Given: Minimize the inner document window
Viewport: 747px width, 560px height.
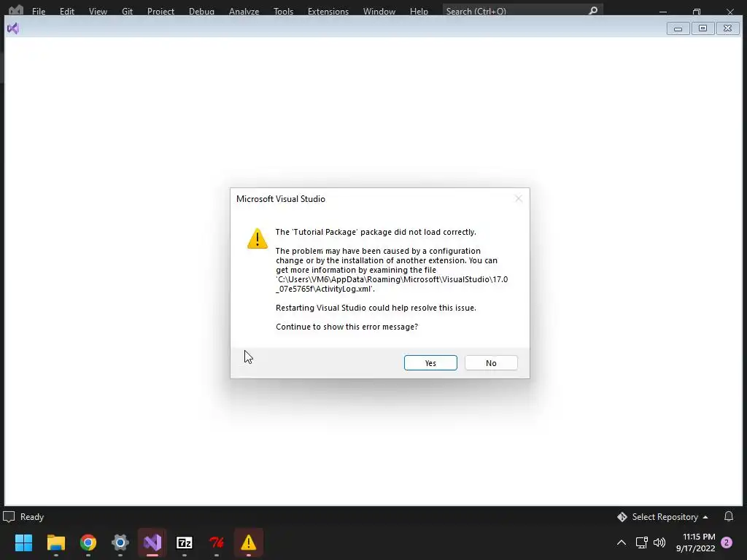Looking at the screenshot, I should [x=678, y=28].
